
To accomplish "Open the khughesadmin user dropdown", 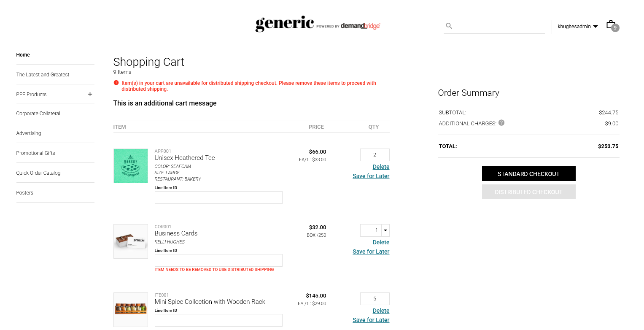I will 578,27.
